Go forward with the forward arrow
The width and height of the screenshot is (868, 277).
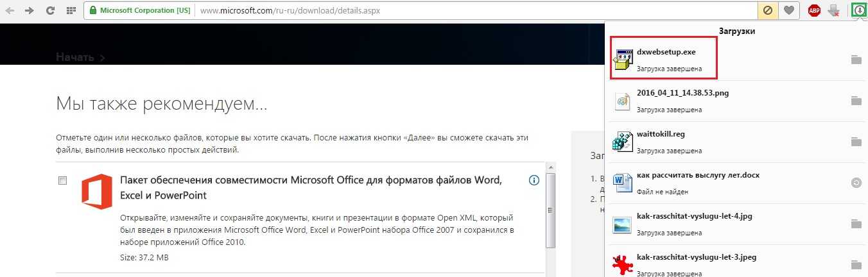coord(30,11)
